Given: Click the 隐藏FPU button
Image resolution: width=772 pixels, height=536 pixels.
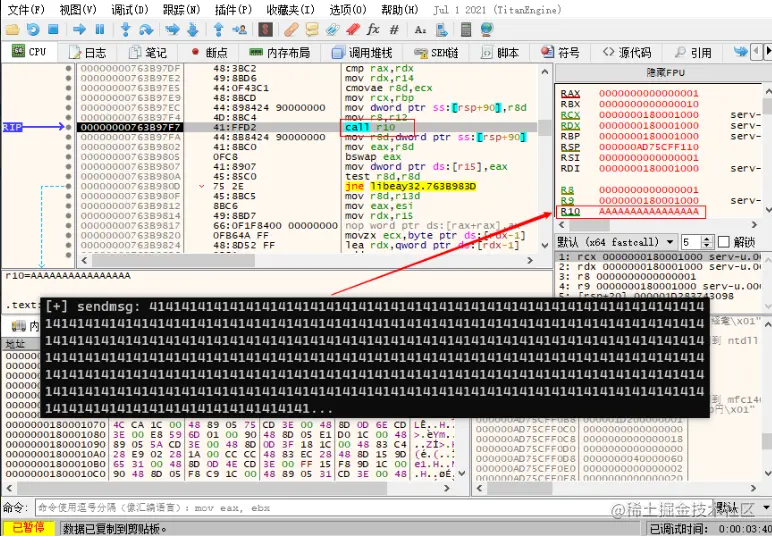Looking at the screenshot, I should tap(665, 73).
